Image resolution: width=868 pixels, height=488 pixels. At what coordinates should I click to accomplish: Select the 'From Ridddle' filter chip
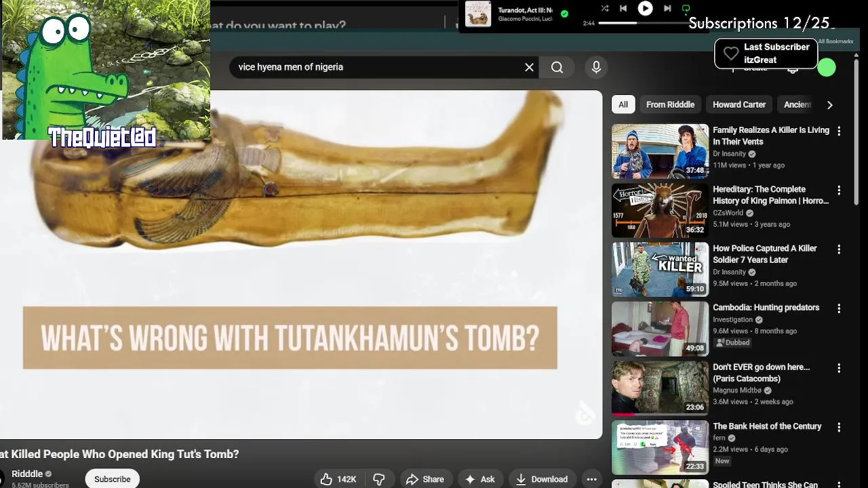pos(670,104)
